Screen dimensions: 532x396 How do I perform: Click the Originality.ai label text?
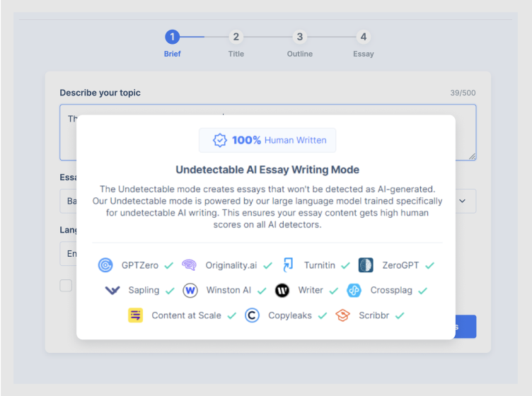pos(231,265)
